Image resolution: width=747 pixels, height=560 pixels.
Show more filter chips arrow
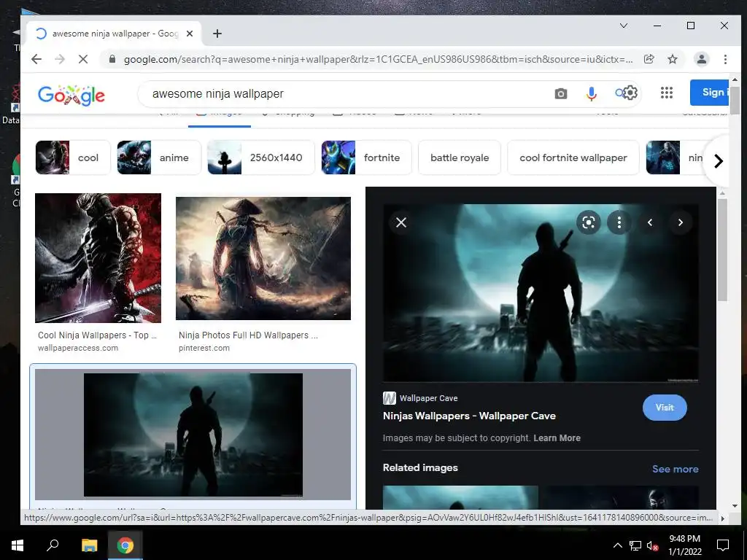click(718, 161)
